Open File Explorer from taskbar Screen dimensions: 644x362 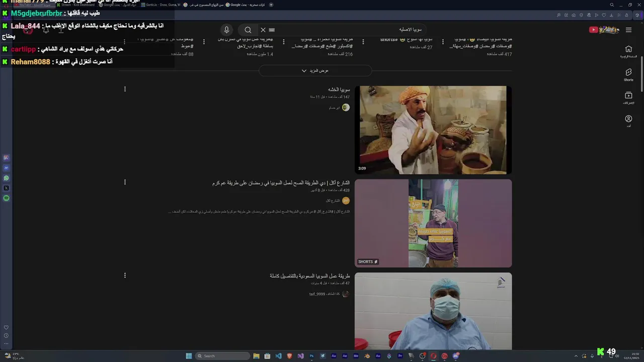[256, 356]
